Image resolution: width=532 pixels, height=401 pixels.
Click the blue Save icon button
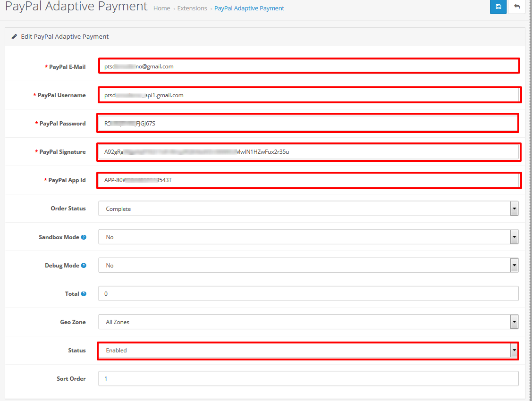tap(498, 7)
